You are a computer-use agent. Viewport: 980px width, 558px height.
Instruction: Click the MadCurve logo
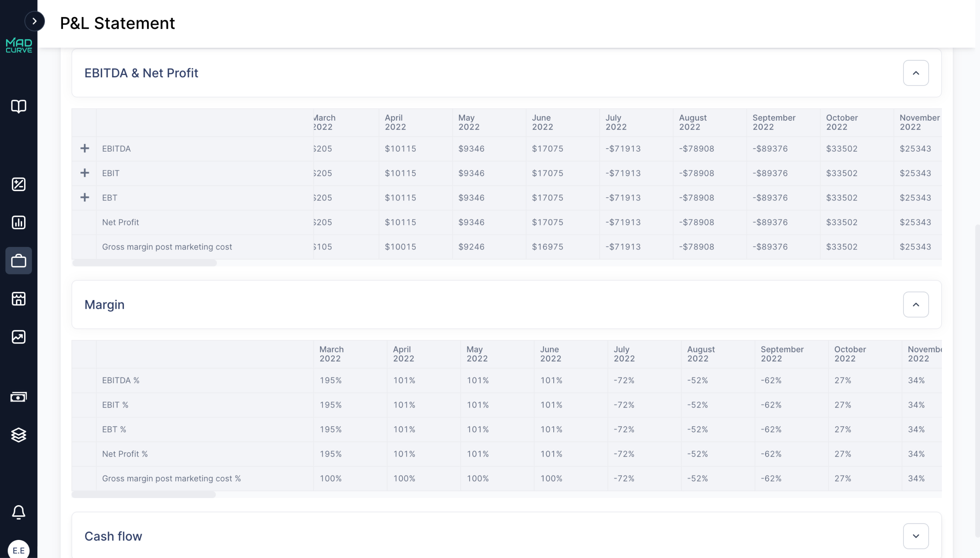pos(18,45)
